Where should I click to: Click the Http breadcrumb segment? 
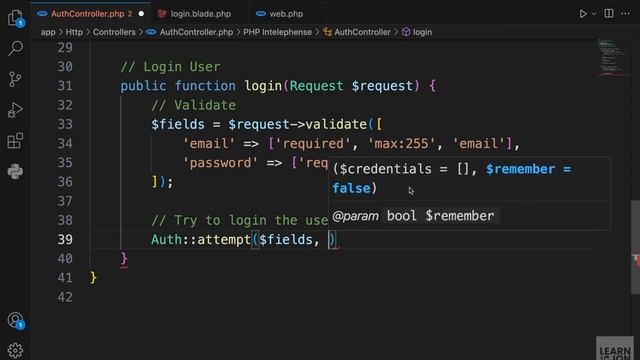click(x=74, y=32)
